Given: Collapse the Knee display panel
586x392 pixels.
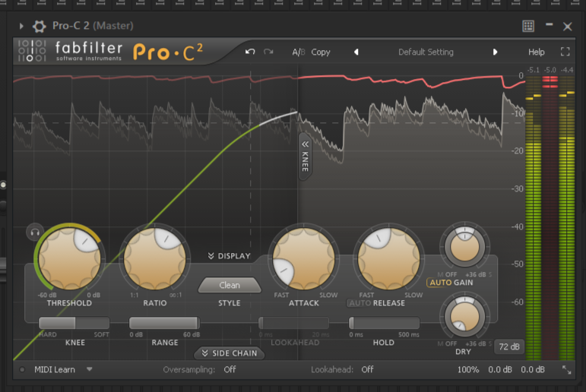Looking at the screenshot, I should (x=305, y=156).
